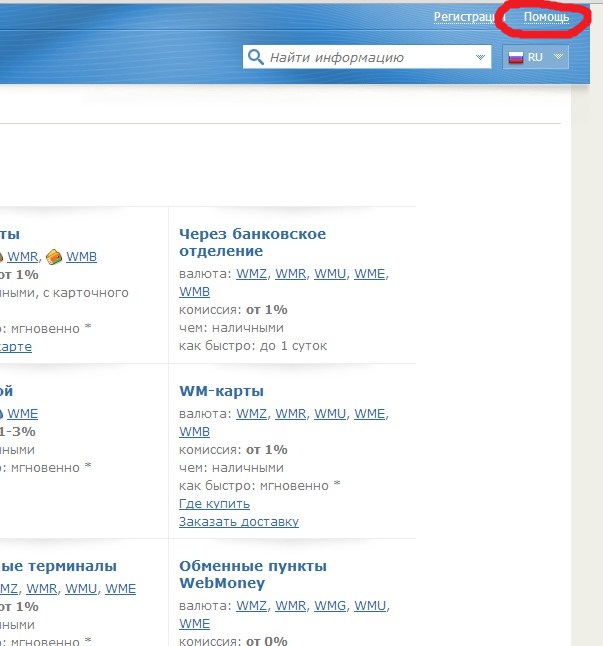Click WMB next to the wallet icon
Viewport: 603px width, 646px height.
pyautogui.click(x=82, y=257)
